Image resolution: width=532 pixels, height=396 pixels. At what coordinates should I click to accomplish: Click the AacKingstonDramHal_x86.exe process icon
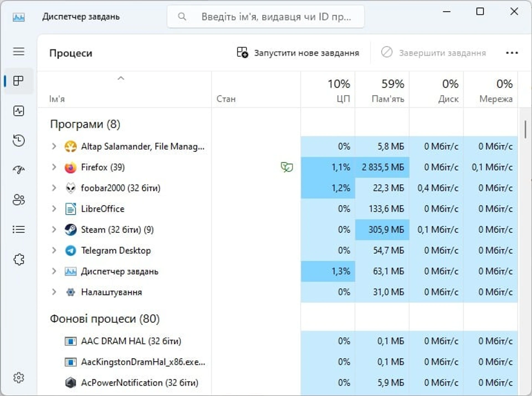pyautogui.click(x=70, y=362)
